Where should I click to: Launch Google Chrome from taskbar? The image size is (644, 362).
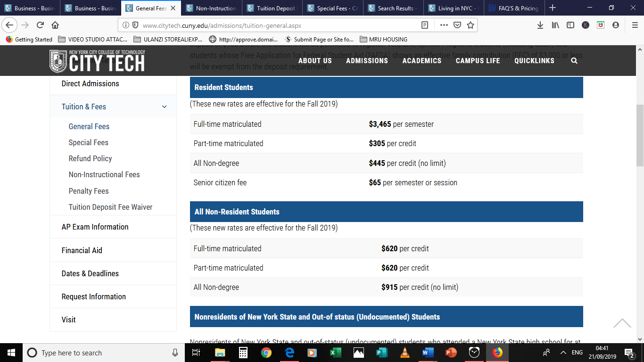coord(266,353)
